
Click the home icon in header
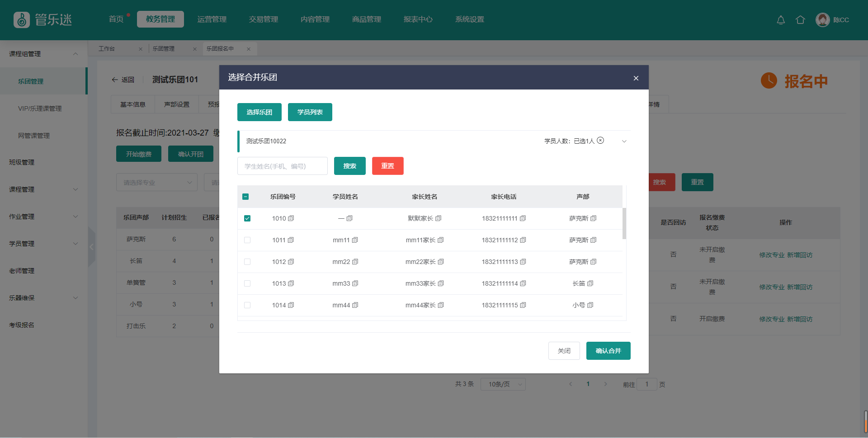pyautogui.click(x=800, y=20)
